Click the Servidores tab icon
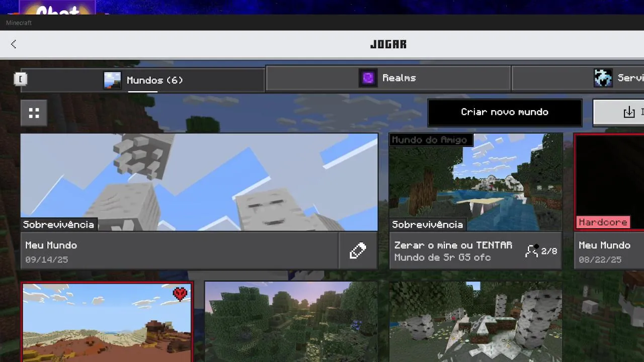Image resolution: width=644 pixels, height=362 pixels. (x=603, y=78)
